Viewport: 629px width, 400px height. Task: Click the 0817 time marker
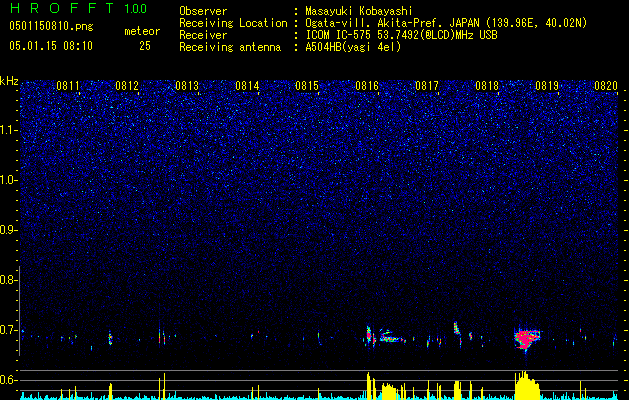click(x=427, y=86)
